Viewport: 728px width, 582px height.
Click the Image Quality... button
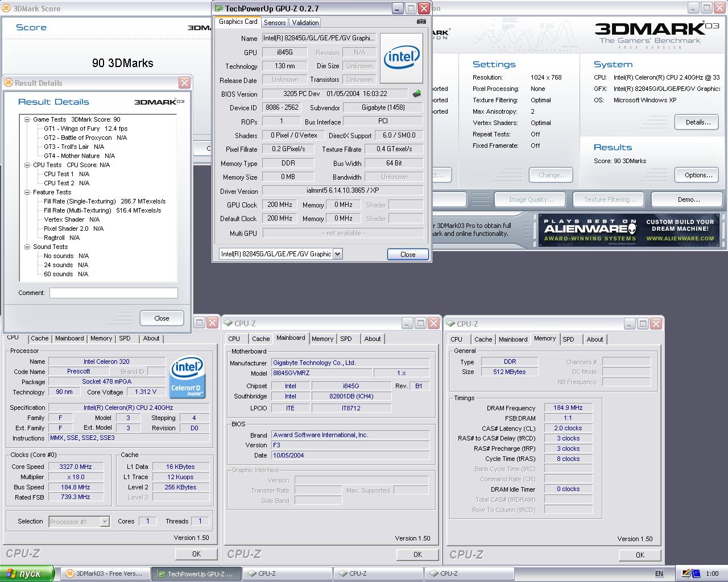tap(531, 199)
